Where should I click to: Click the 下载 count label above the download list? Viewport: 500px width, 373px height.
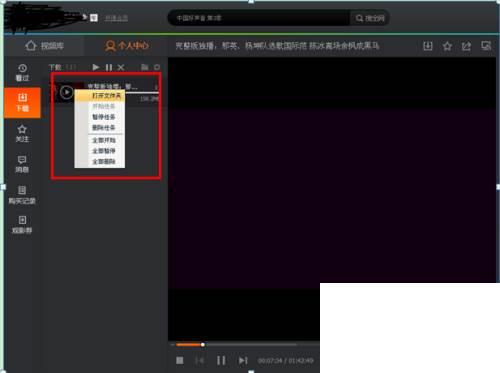62,67
